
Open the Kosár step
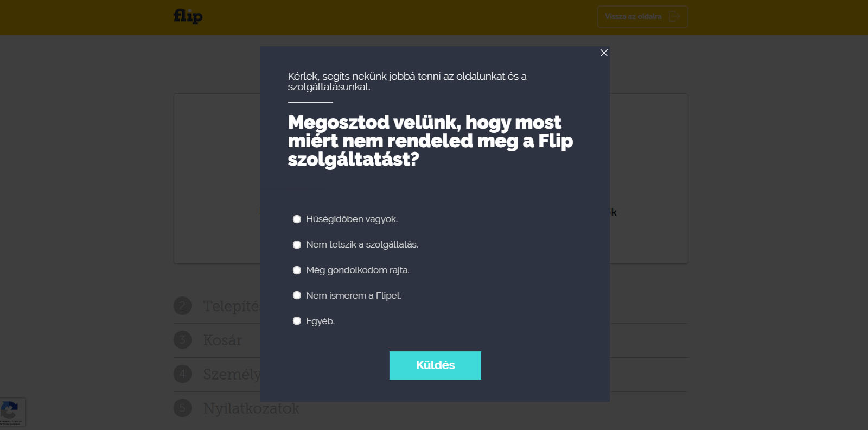point(222,340)
